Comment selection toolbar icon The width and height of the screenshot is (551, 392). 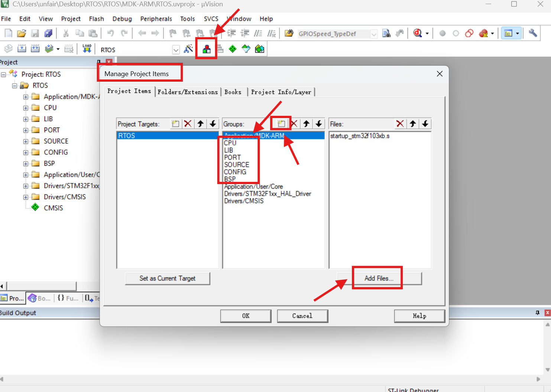[258, 33]
